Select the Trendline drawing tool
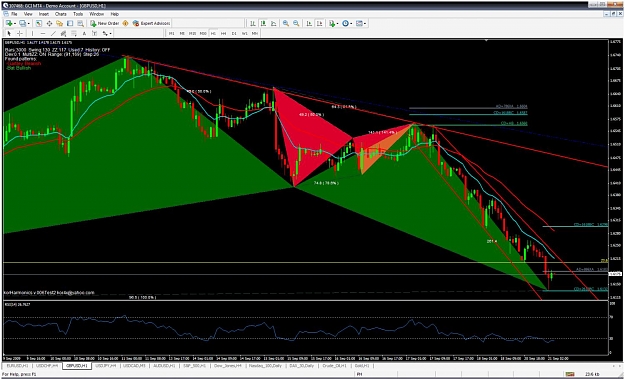This screenshot has height=379, width=625. click(x=53, y=33)
